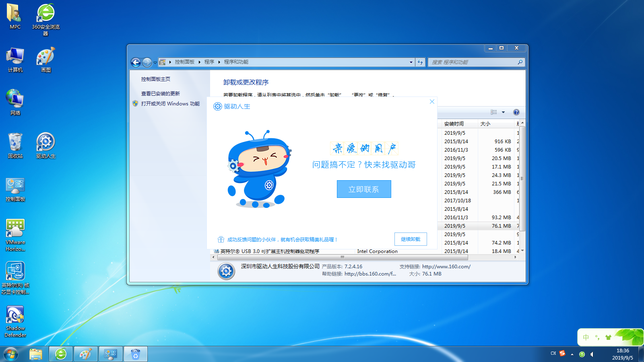Open the address bar history dropdown

click(411, 62)
